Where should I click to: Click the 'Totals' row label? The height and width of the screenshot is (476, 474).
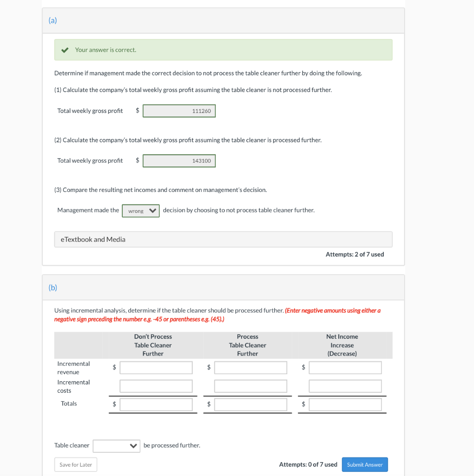[69, 404]
